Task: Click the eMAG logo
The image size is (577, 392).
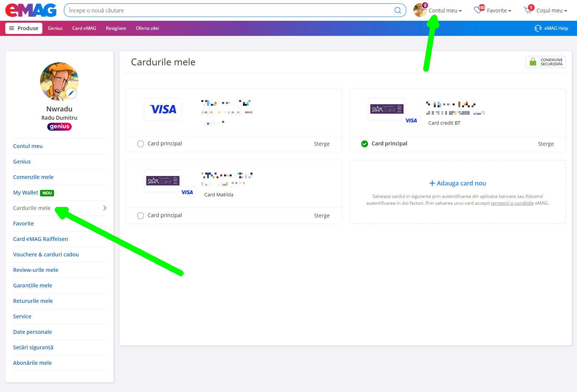Action: 31,10
